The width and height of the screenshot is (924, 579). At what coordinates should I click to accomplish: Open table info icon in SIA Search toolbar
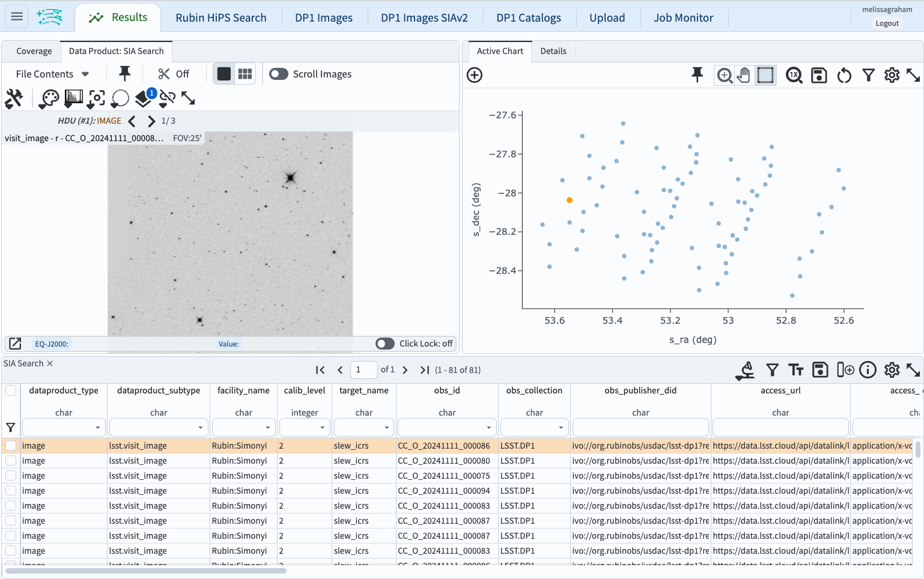click(868, 370)
